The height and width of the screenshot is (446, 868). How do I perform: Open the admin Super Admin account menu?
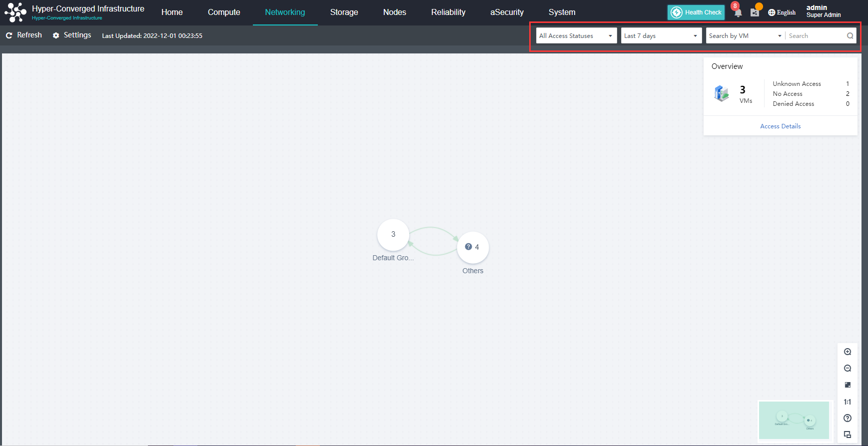point(824,11)
